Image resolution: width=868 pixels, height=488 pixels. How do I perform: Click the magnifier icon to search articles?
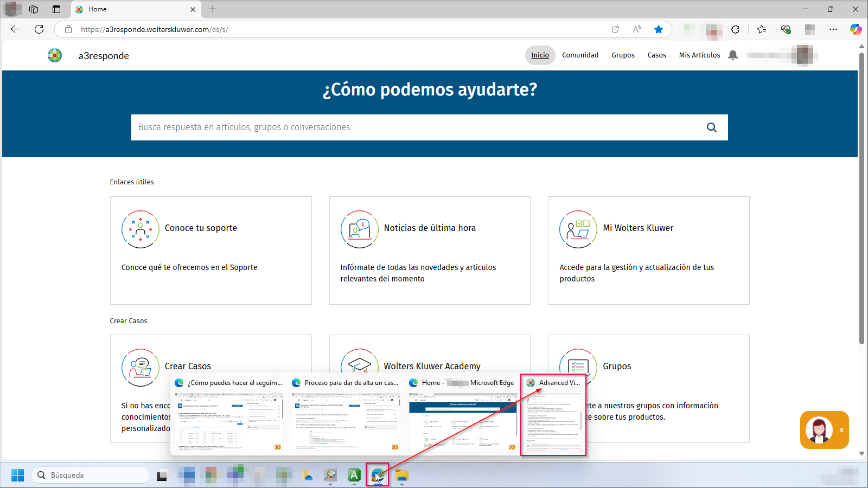711,127
